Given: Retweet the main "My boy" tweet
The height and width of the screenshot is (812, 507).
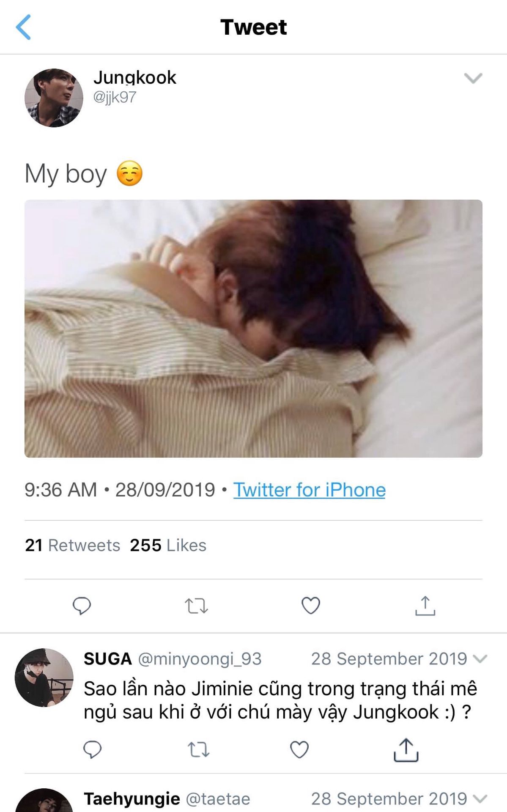Looking at the screenshot, I should (x=196, y=606).
